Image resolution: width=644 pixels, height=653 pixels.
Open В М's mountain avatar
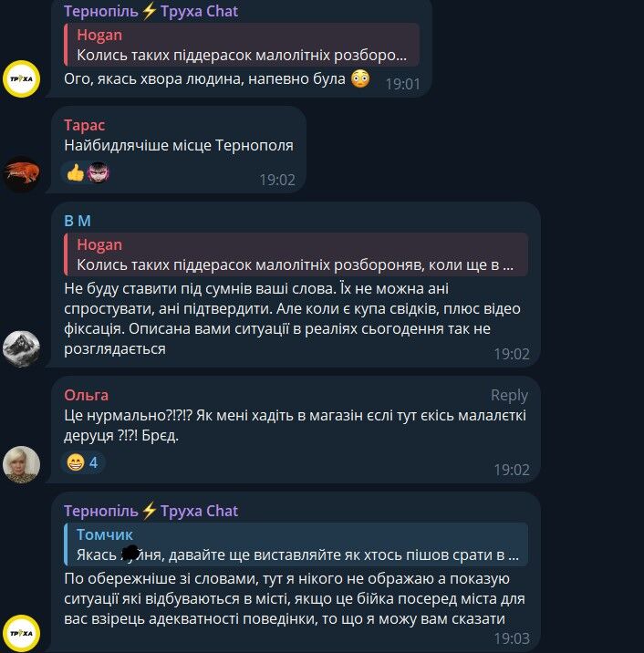(21, 348)
